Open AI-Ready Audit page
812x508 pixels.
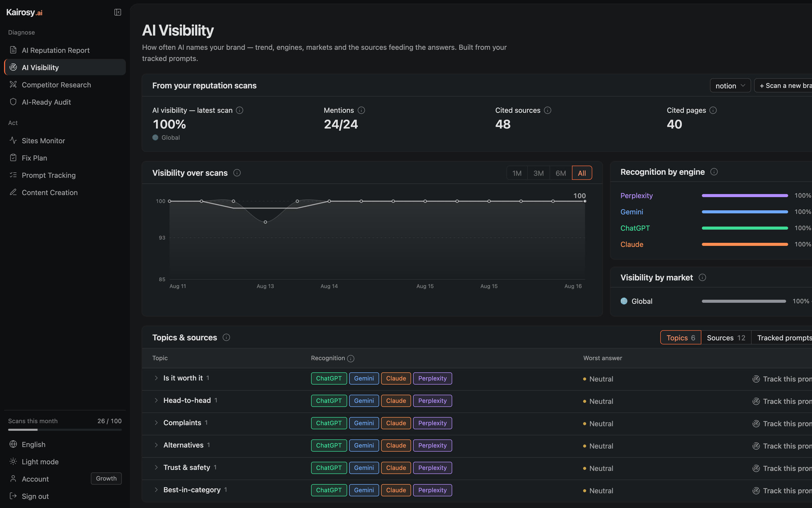click(65, 102)
